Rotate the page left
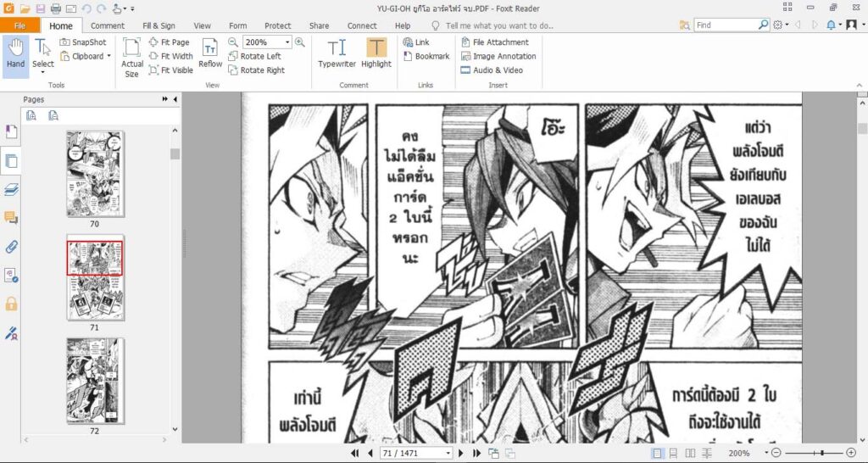Image resolution: width=868 pixels, height=463 pixels. pyautogui.click(x=254, y=56)
